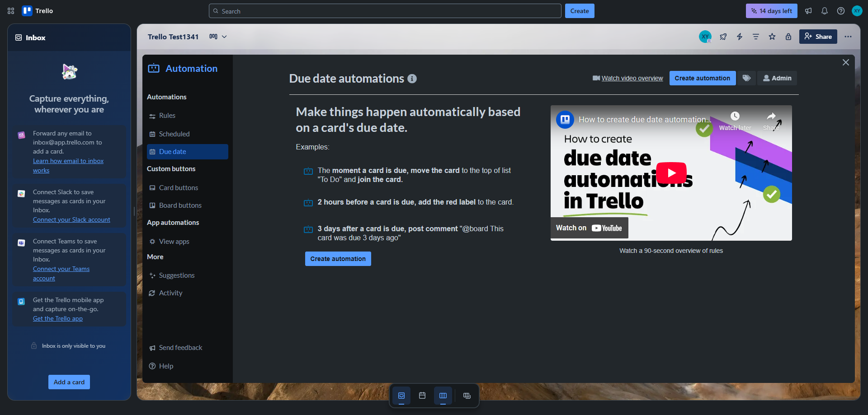The image size is (868, 415).
Task: Open Connect your Slack account link
Action: 71,219
